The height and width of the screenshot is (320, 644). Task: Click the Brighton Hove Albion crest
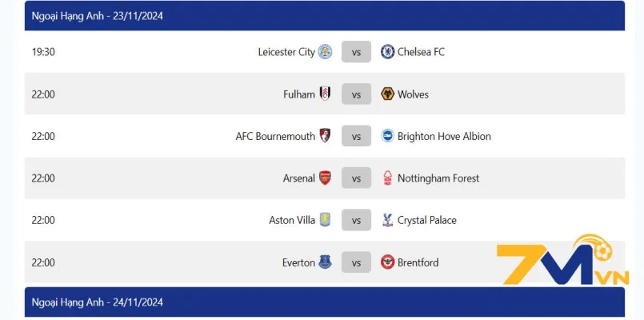[x=388, y=136]
